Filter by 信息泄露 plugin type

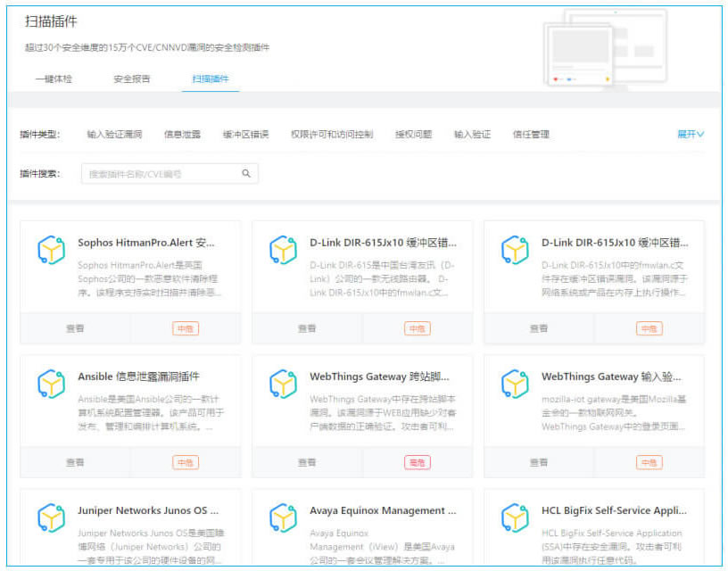tap(182, 134)
